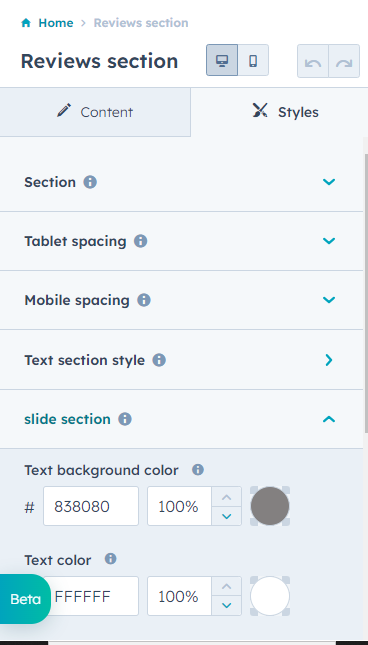Expand the Section accordion chevron
Image resolution: width=368 pixels, height=645 pixels.
[x=329, y=182]
